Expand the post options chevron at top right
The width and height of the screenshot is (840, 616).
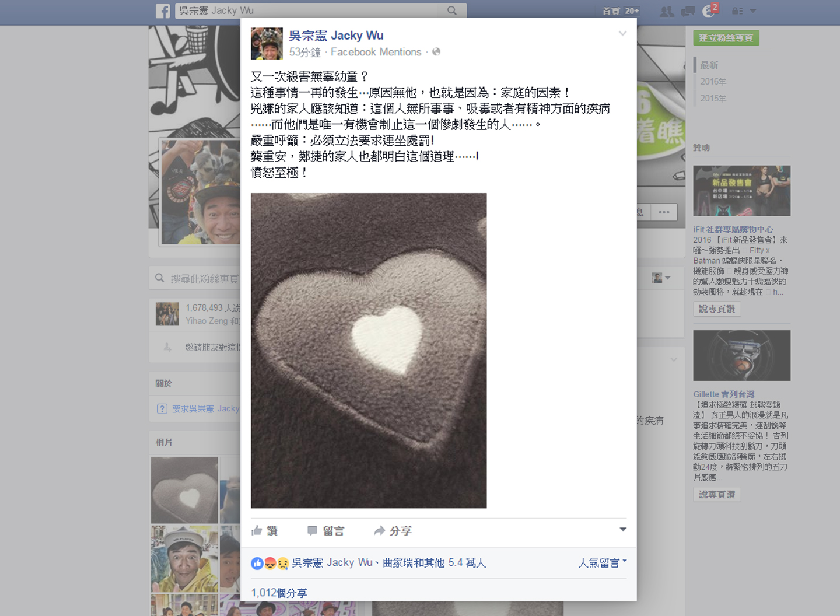click(x=622, y=34)
